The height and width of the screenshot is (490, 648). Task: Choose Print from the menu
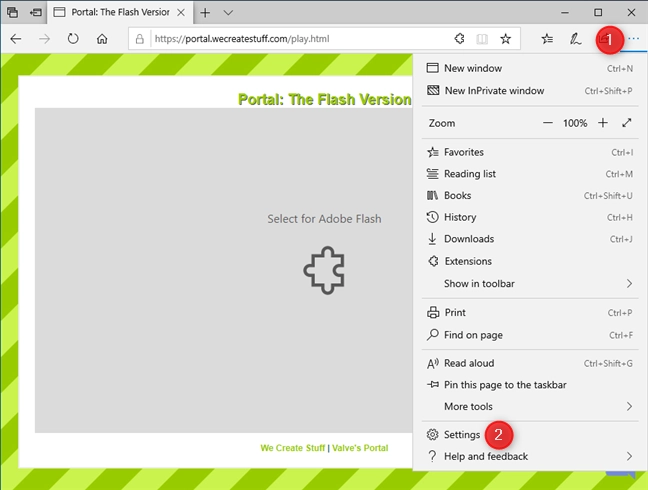[x=530, y=312]
